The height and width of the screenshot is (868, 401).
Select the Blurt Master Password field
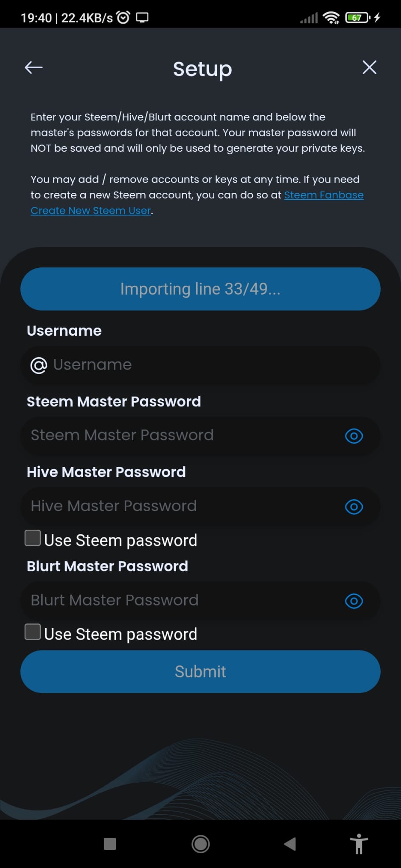click(x=200, y=601)
